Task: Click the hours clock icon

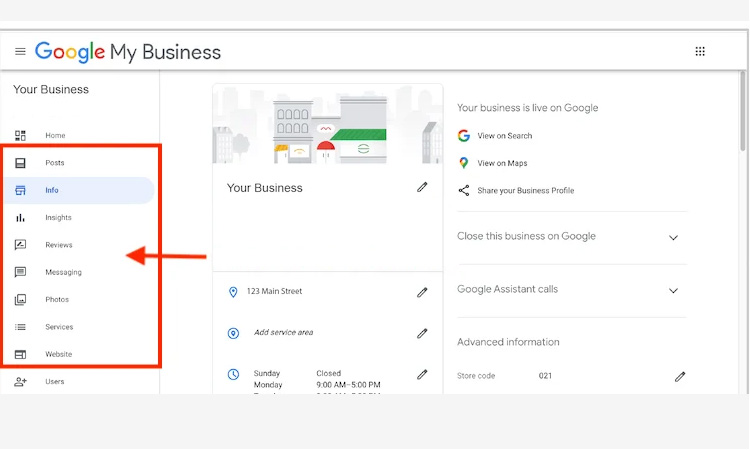Action: (x=233, y=374)
